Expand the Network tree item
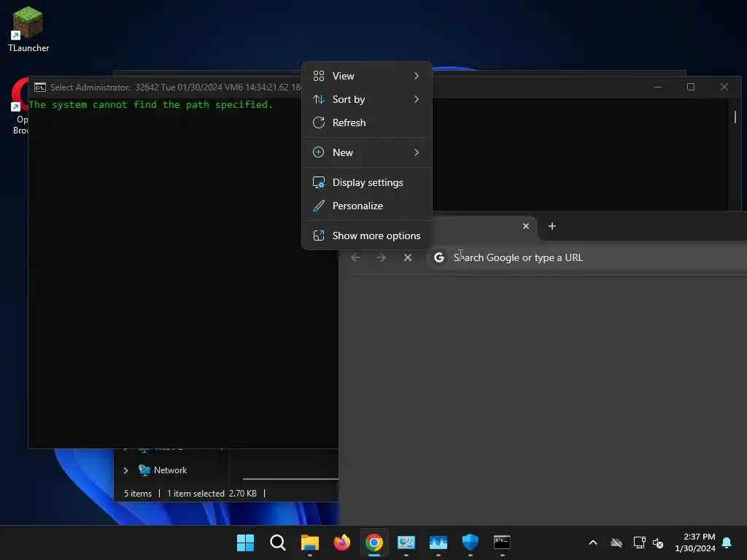This screenshot has width=747, height=560. click(125, 471)
